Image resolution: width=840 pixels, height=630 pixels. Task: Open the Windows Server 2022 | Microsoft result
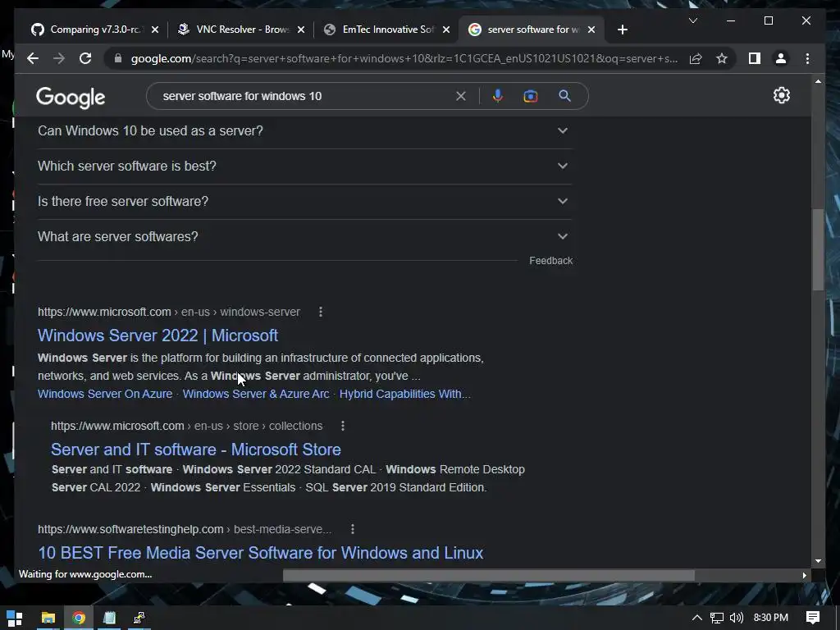157,336
